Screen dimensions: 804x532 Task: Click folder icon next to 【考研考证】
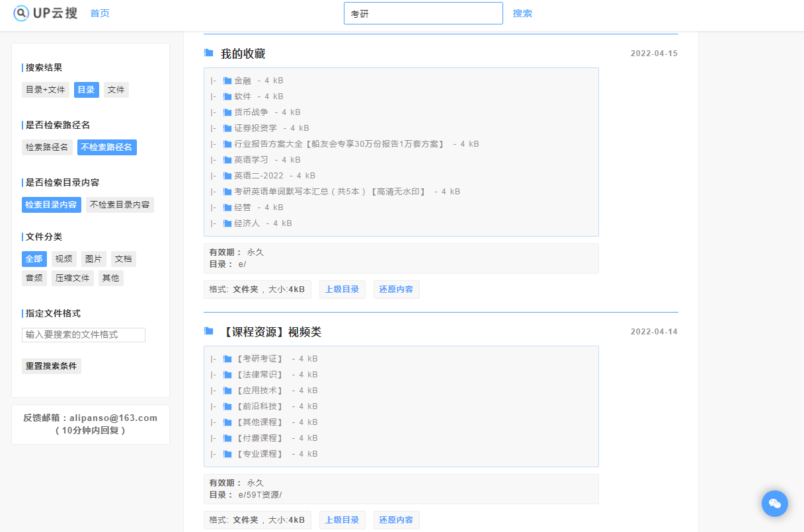point(227,359)
